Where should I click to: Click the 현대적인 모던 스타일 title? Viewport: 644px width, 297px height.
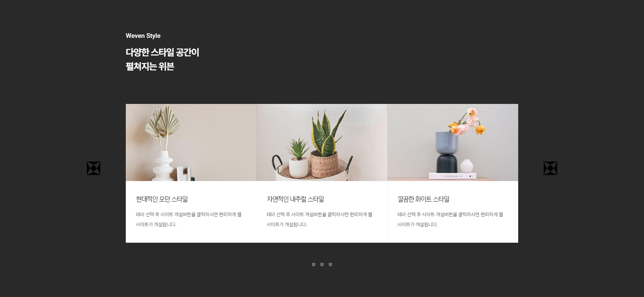point(162,199)
